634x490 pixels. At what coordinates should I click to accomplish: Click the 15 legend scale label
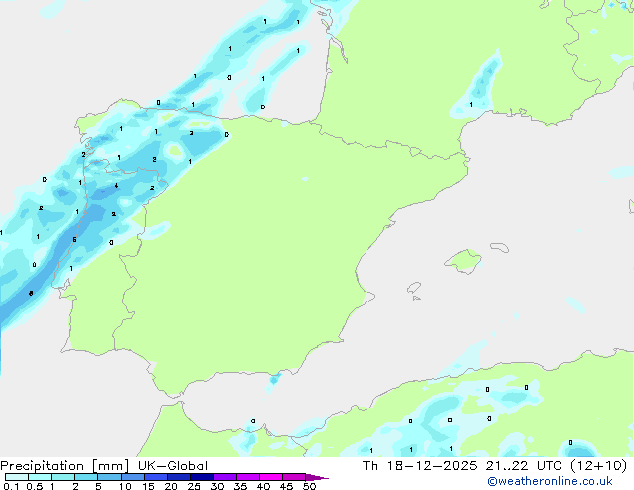(148, 486)
